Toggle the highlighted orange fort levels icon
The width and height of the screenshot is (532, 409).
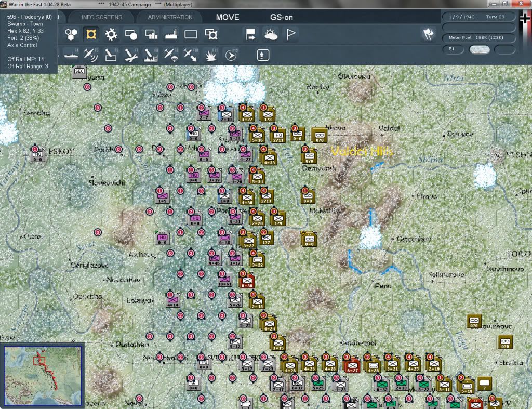coord(91,34)
